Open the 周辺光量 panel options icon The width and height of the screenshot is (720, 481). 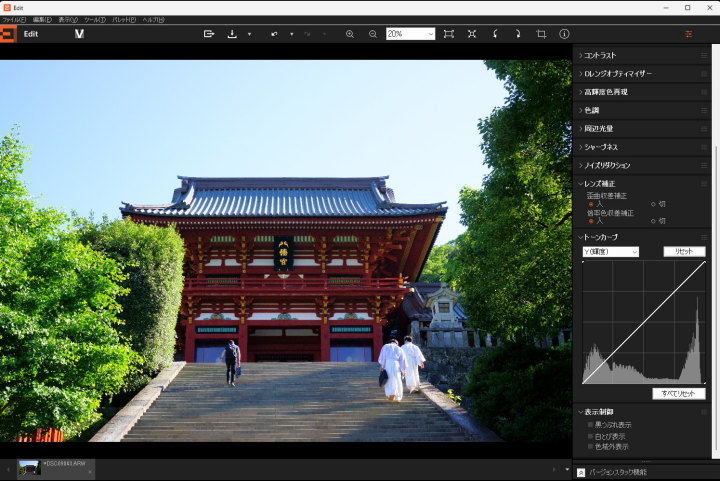pyautogui.click(x=704, y=129)
